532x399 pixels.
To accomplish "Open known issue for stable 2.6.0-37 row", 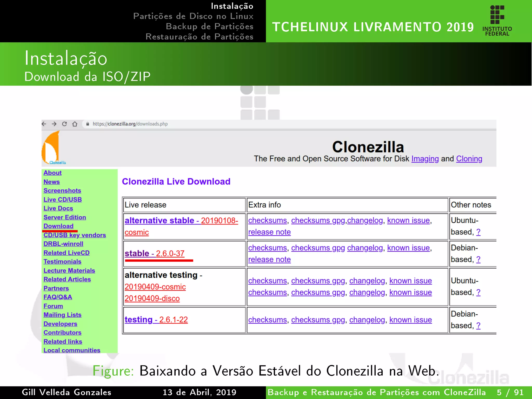I will point(408,248).
